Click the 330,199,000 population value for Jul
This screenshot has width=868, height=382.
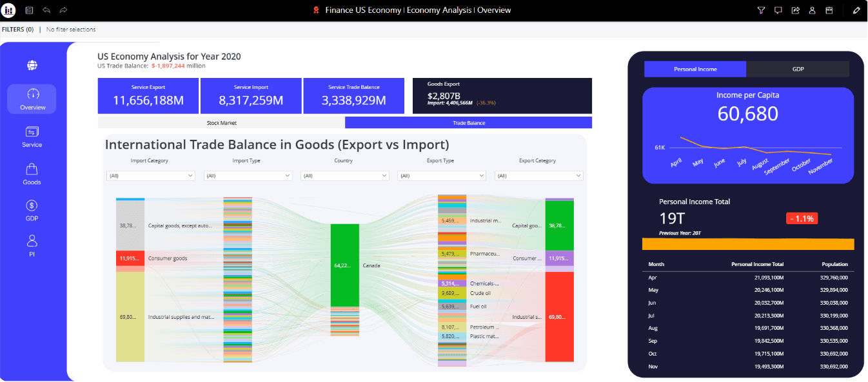pos(833,316)
